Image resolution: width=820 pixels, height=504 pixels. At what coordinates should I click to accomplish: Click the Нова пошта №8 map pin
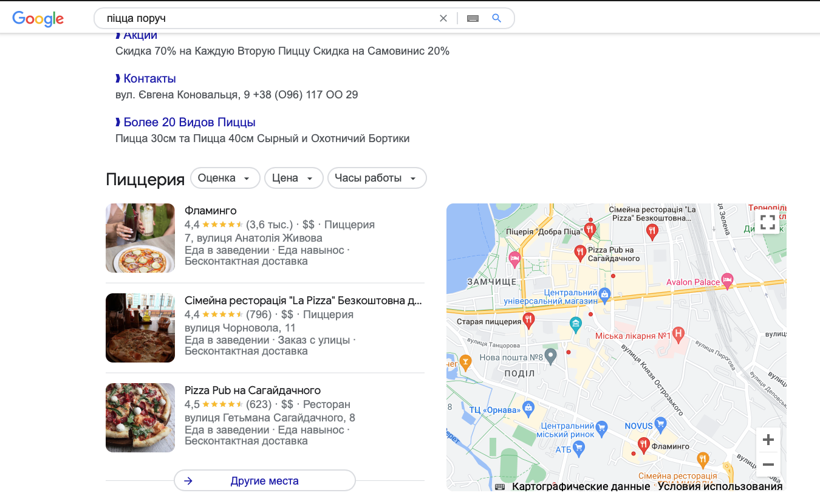click(x=550, y=356)
